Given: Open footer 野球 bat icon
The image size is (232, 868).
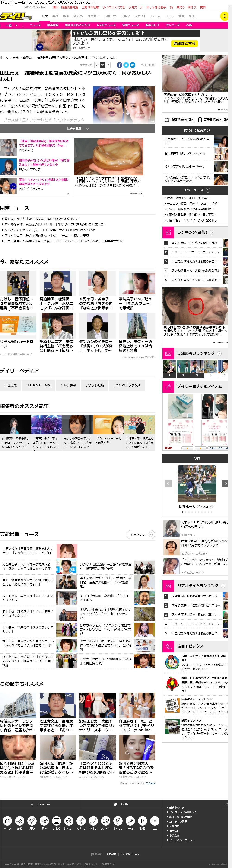Looking at the screenshot, I should click(x=32, y=821).
